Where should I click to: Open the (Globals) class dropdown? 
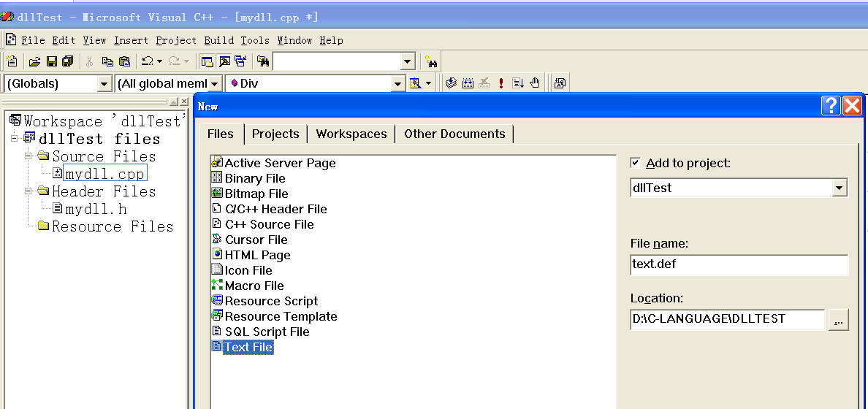tap(104, 83)
